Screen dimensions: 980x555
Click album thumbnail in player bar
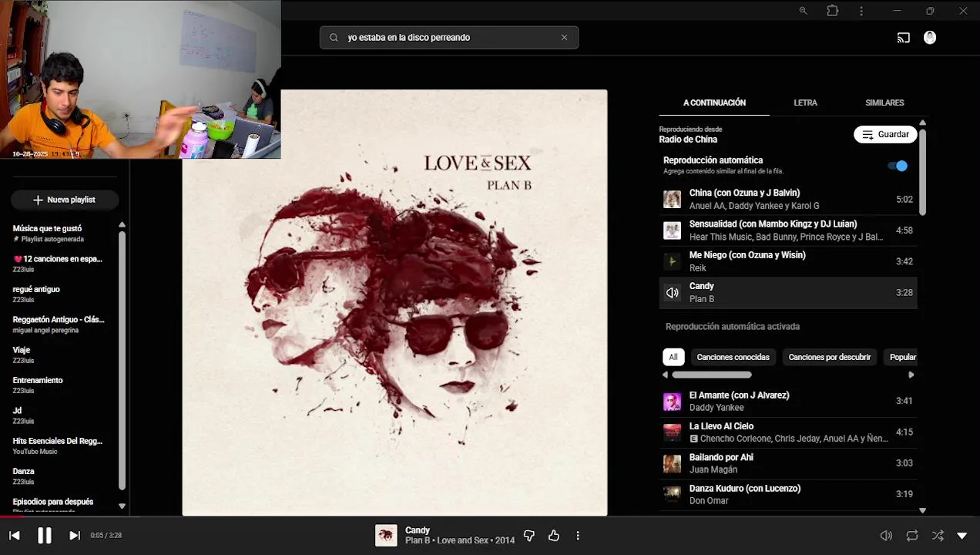point(386,535)
